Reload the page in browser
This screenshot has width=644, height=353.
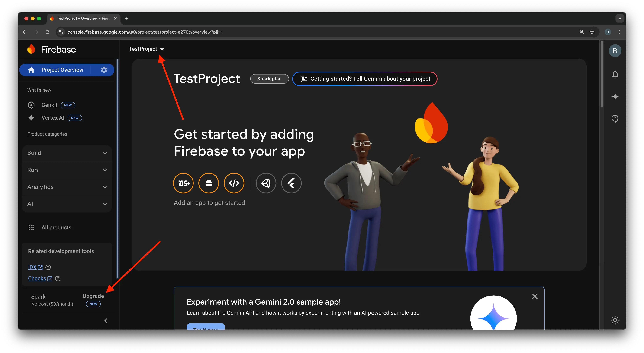pyautogui.click(x=48, y=32)
